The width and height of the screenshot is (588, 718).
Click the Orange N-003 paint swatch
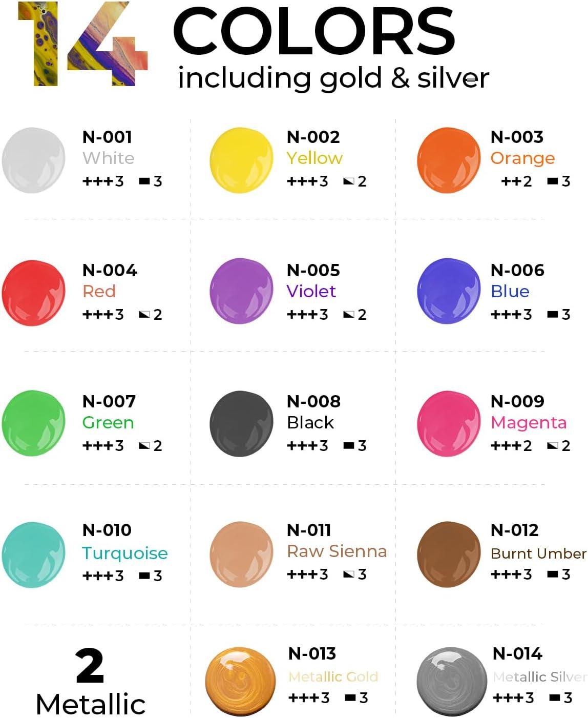(449, 160)
